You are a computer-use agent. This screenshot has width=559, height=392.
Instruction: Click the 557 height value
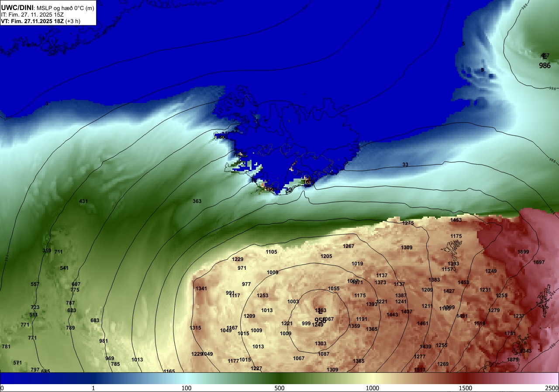click(x=35, y=284)
